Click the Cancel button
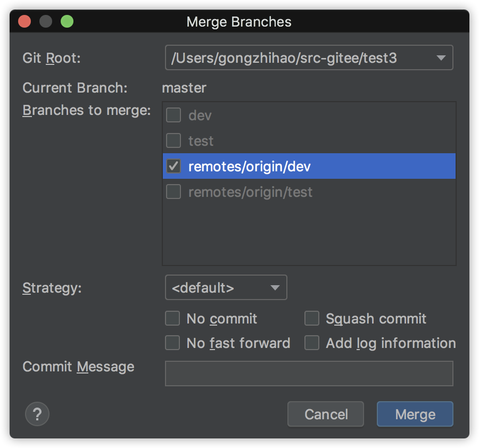Screen dimensions: 479x448 click(326, 414)
